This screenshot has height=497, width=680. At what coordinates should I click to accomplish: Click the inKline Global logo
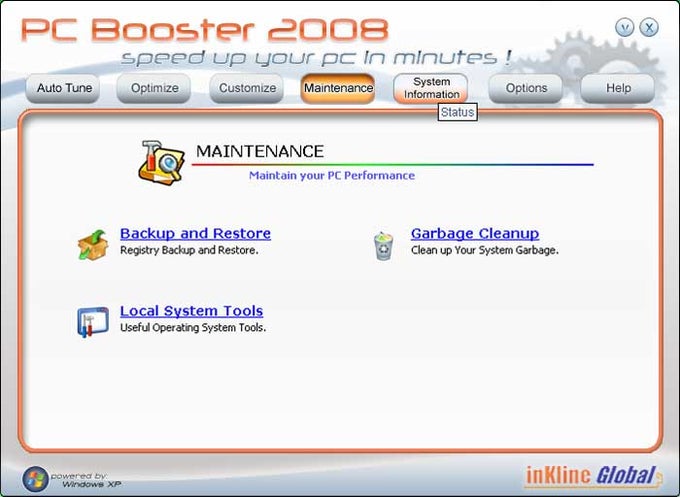593,475
